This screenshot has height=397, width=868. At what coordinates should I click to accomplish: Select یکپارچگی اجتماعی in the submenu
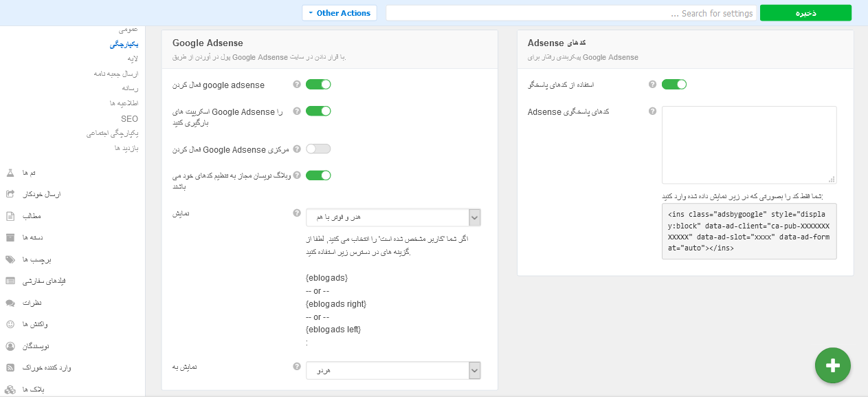tap(113, 133)
